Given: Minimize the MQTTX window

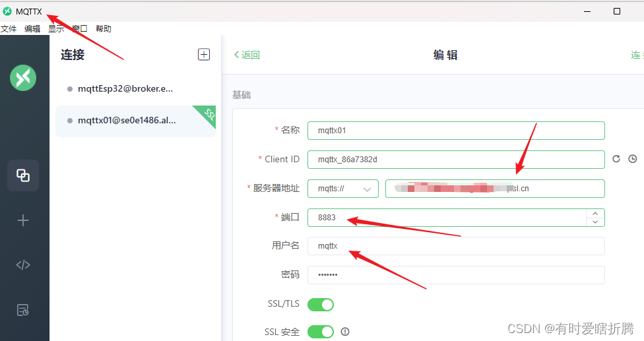Looking at the screenshot, I should (x=587, y=11).
